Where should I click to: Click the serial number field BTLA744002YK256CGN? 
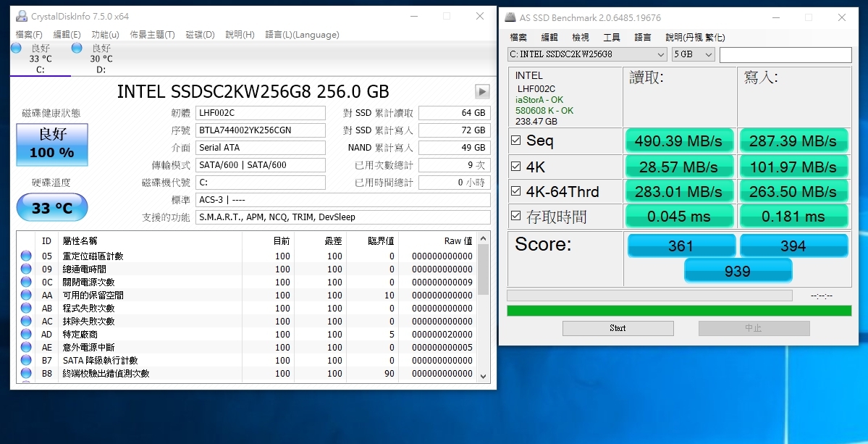[x=261, y=130]
